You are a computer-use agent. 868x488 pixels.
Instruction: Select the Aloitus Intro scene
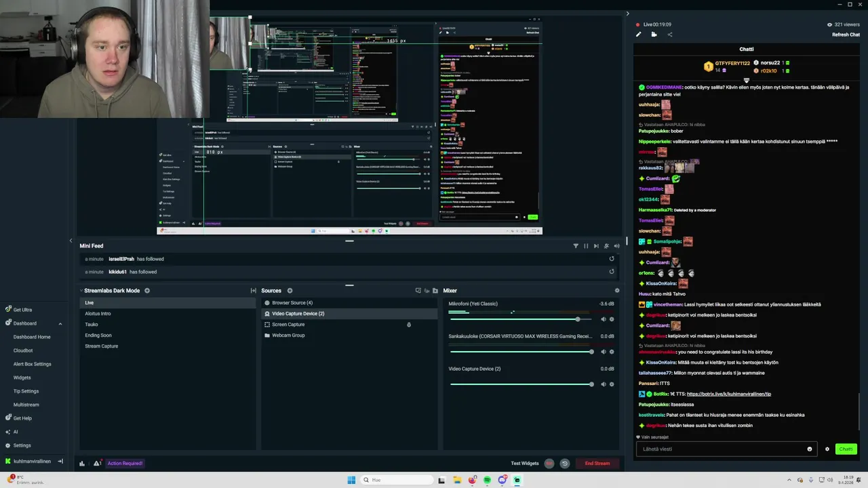point(167,314)
